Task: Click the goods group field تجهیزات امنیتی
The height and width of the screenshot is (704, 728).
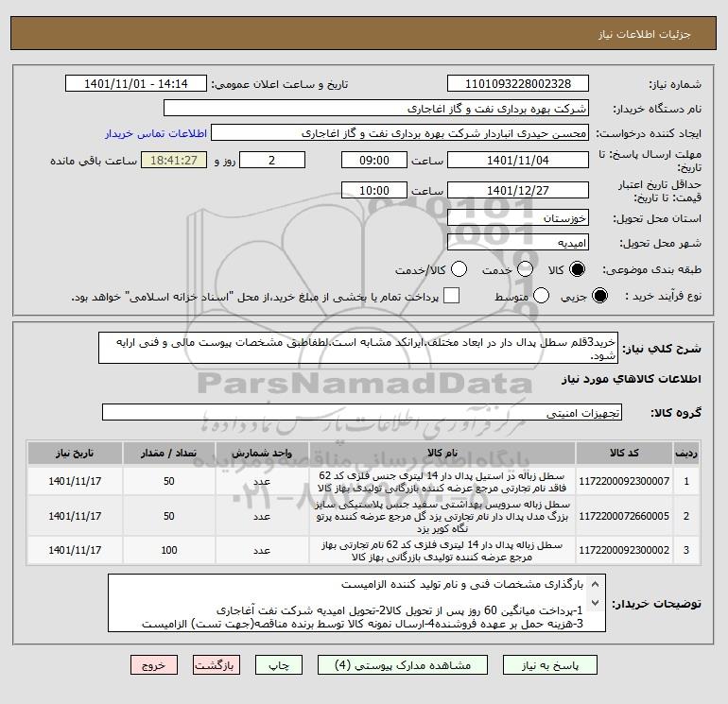Action: point(362,412)
